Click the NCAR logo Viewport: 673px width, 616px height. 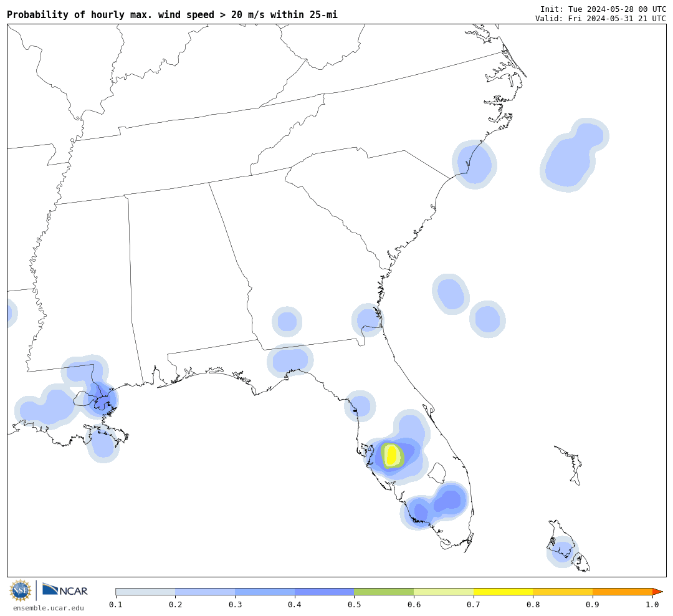[65, 590]
